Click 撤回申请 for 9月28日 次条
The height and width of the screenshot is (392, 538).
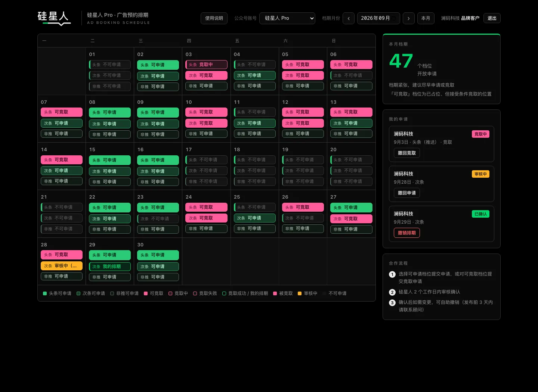407,193
